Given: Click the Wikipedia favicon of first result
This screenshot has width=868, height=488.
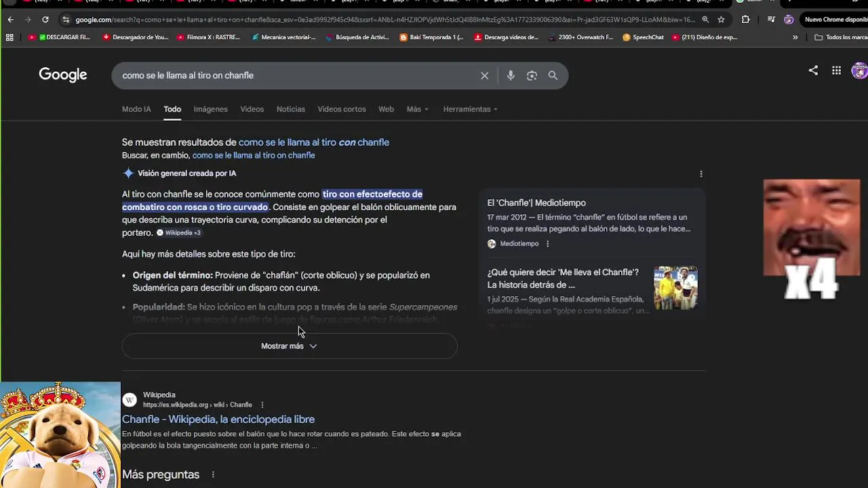Looking at the screenshot, I should [130, 400].
